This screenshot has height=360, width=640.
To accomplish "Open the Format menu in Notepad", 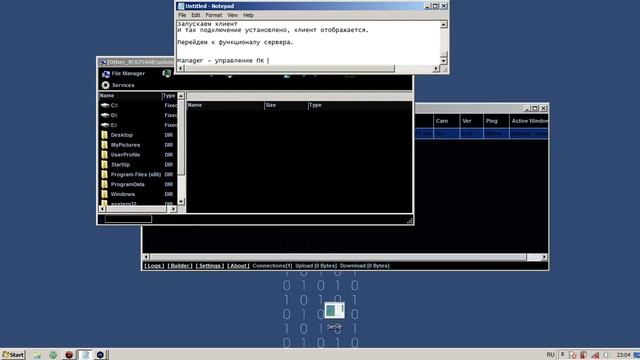I will 213,15.
